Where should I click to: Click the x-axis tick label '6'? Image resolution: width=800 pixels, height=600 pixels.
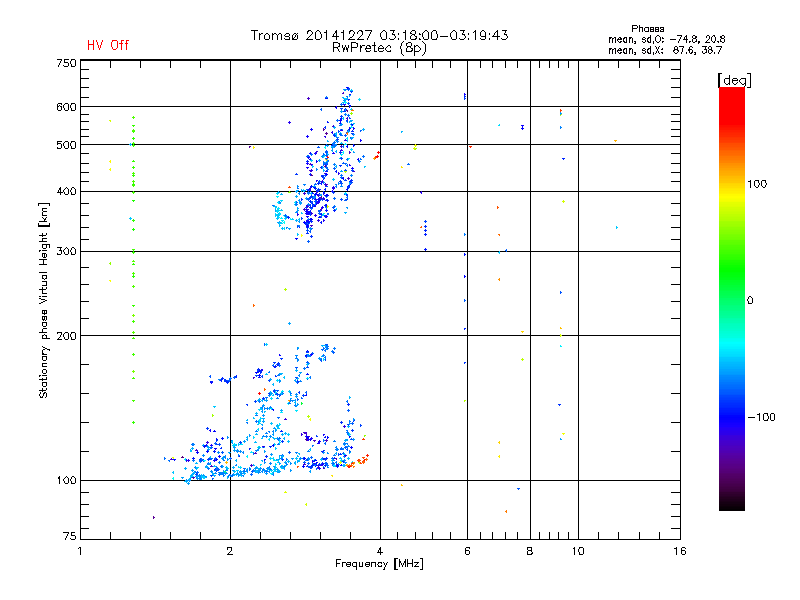click(x=467, y=551)
